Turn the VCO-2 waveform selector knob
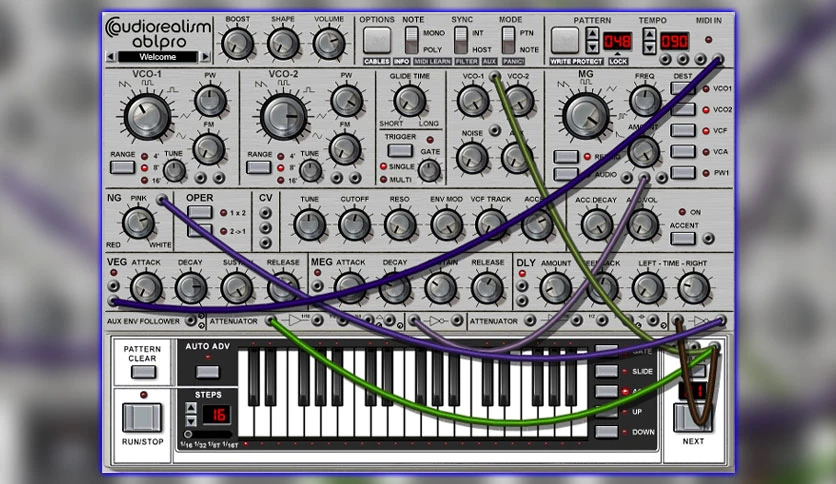836x484 pixels. pyautogui.click(x=284, y=116)
